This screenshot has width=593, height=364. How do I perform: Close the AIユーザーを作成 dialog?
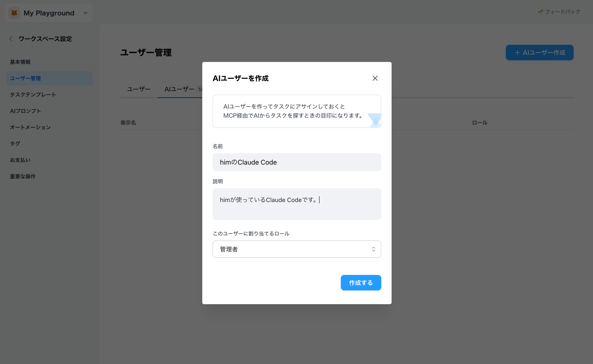(x=375, y=78)
